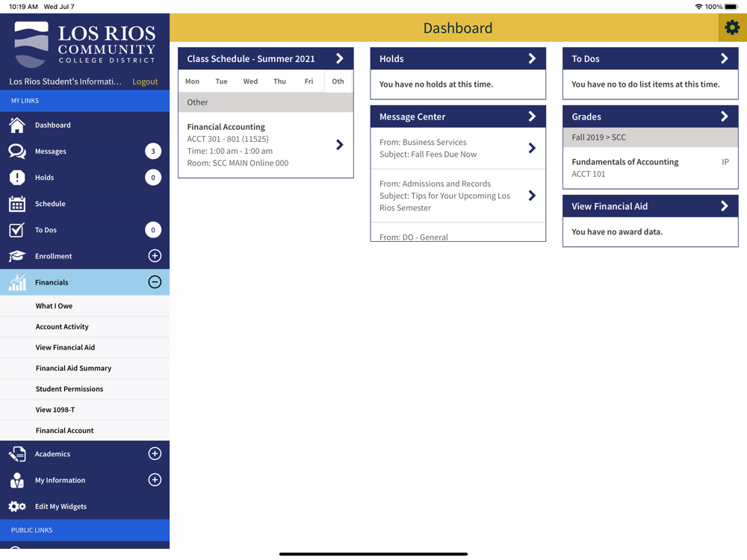Click Fundamentals of Accounting grade entry
This screenshot has height=560, width=747.
[x=651, y=167]
